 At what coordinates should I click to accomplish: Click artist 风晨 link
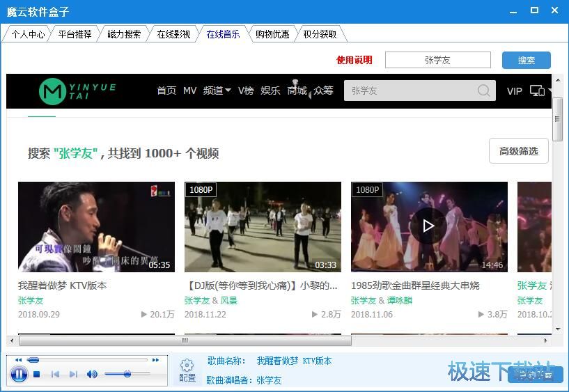tap(228, 301)
